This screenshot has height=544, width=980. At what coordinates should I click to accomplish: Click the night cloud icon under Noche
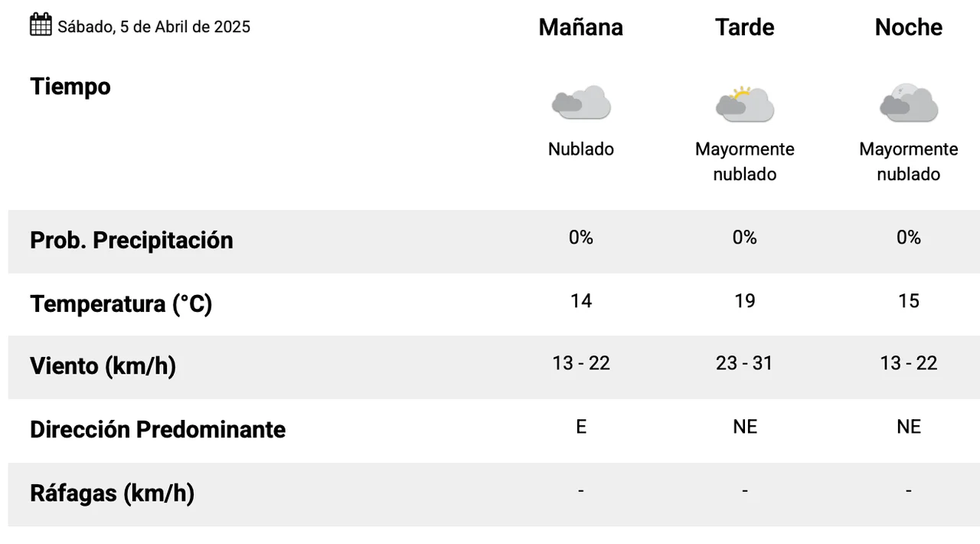pos(909,103)
